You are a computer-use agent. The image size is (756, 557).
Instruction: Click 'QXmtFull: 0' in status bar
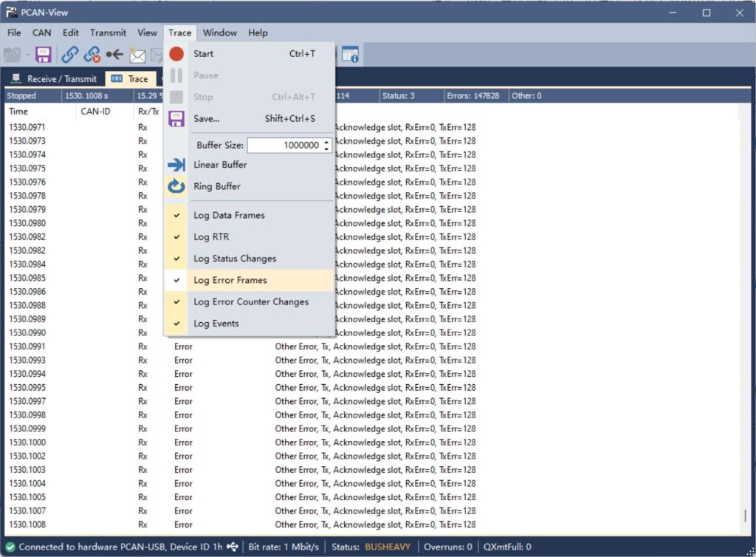[507, 547]
